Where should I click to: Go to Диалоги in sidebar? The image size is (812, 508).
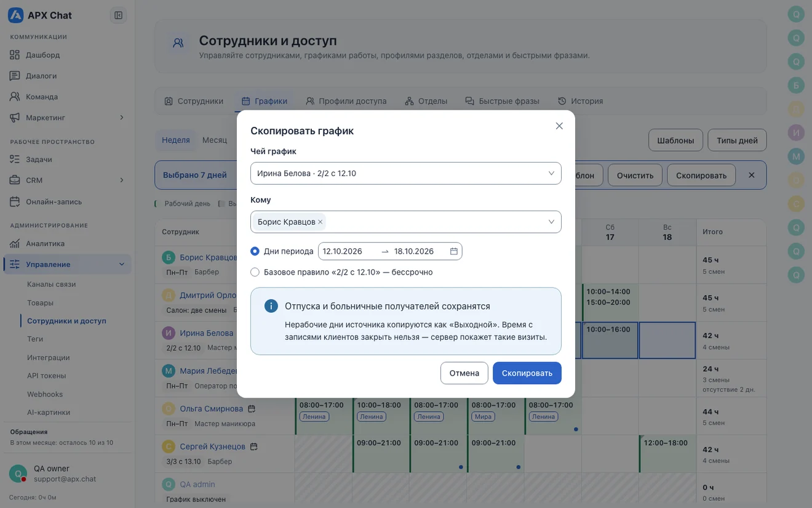(68, 76)
